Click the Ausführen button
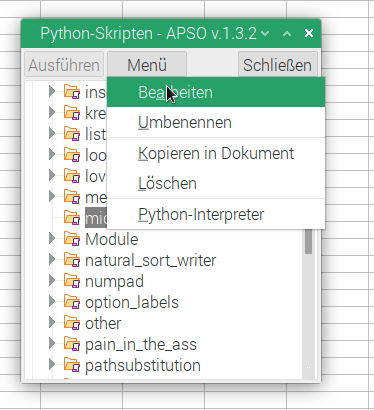 (64, 65)
